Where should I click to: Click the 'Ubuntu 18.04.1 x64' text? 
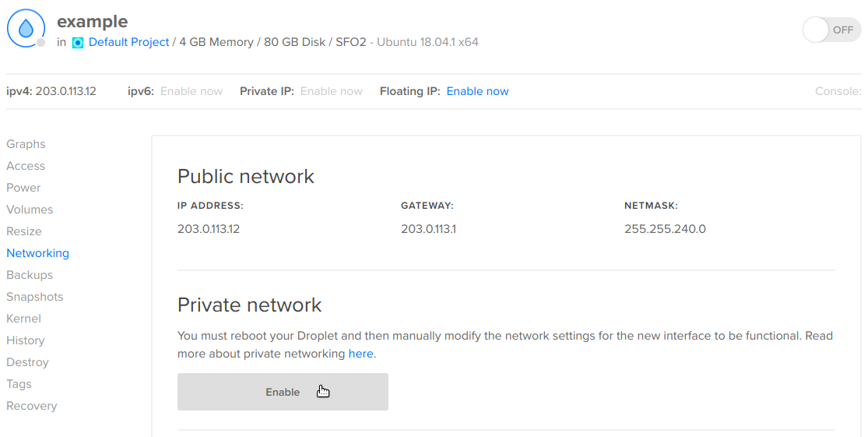(x=428, y=42)
